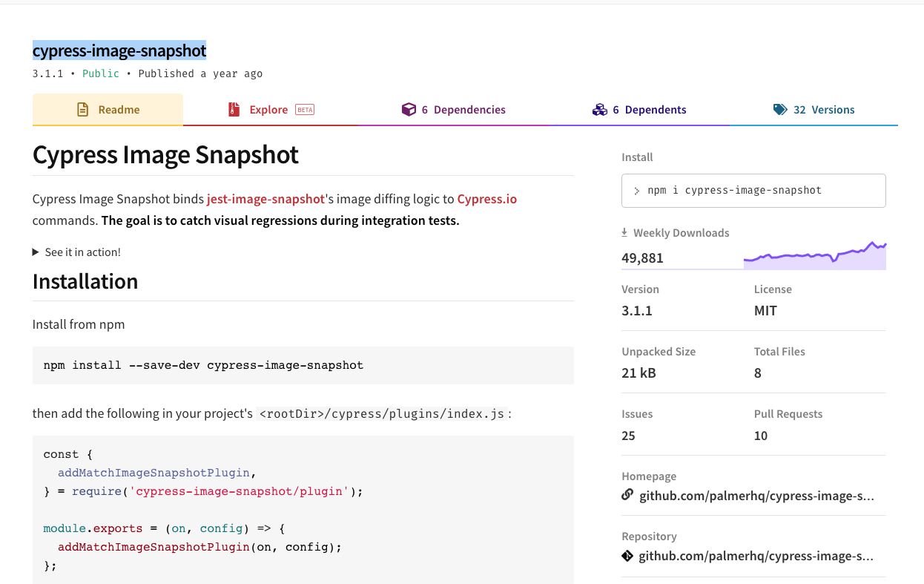The height and width of the screenshot is (584, 924).
Task: Click the require('cypress-image-snapshot/plugin') code line
Action: click(203, 491)
